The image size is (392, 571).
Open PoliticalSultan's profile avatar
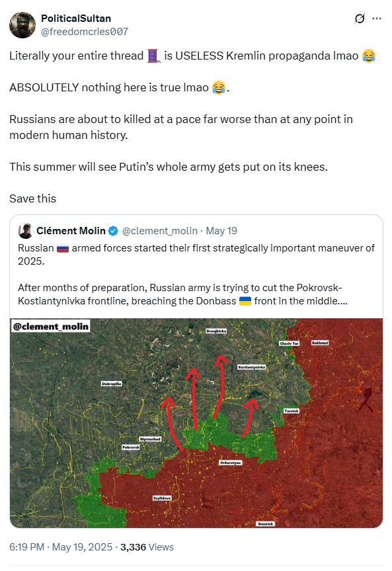pyautogui.click(x=22, y=25)
